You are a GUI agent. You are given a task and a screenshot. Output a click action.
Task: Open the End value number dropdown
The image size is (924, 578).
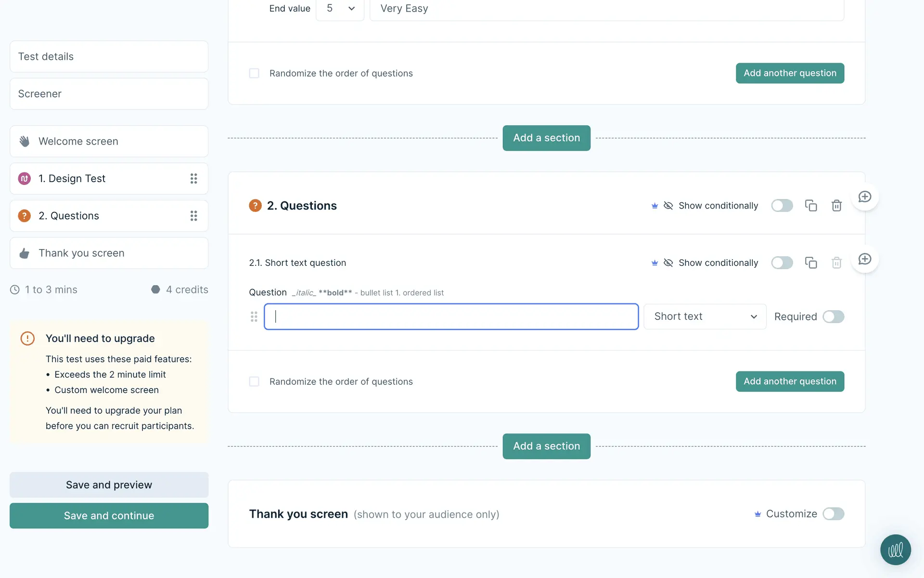pyautogui.click(x=340, y=9)
